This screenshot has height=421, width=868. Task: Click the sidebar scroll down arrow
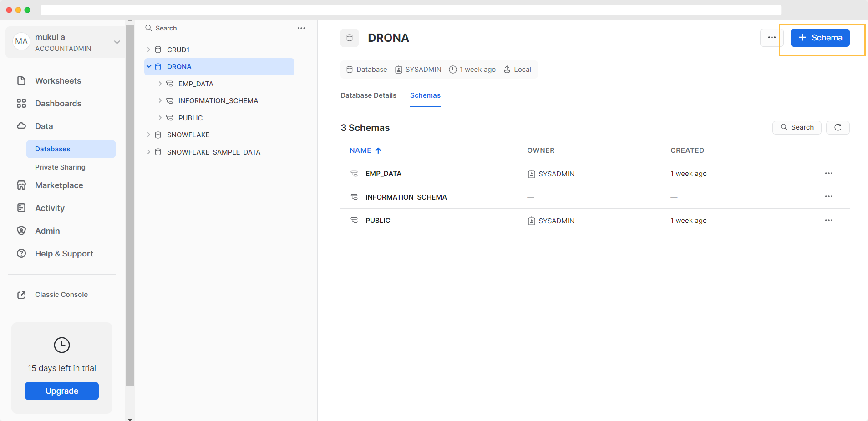click(x=130, y=419)
